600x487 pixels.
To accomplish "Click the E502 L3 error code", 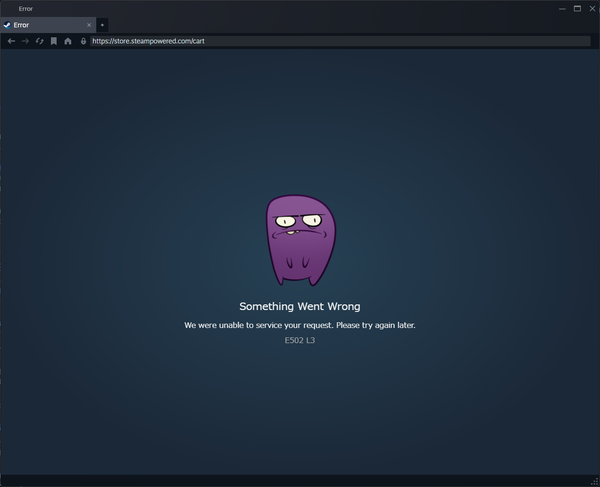I will pos(300,340).
